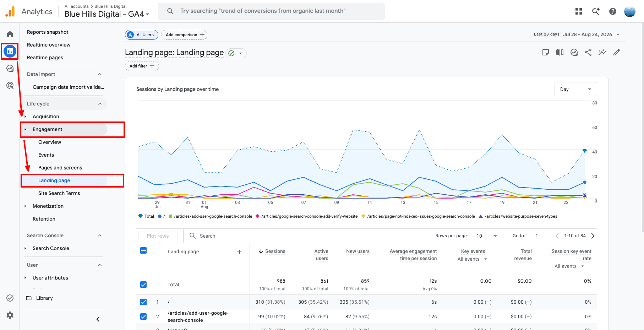Image resolution: width=644 pixels, height=330 pixels.
Task: Click the Add comparison button
Action: (184, 35)
